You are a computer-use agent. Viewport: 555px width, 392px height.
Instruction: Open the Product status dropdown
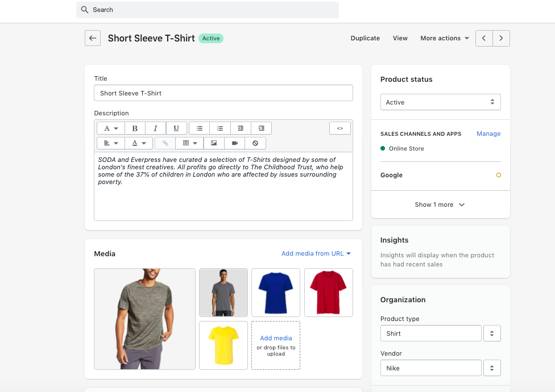point(440,102)
